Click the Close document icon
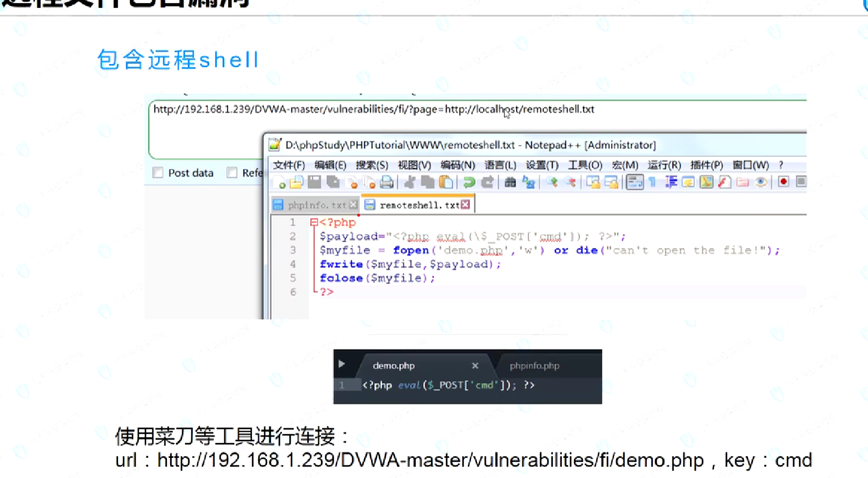 [351, 183]
